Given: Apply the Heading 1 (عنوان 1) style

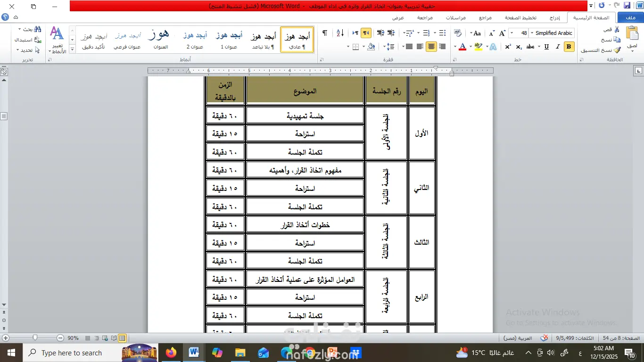Looking at the screenshot, I should click(229, 40).
